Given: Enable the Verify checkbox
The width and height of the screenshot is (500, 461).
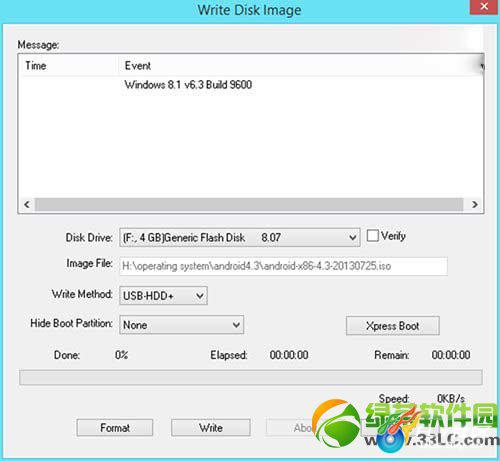Looking at the screenshot, I should (372, 236).
